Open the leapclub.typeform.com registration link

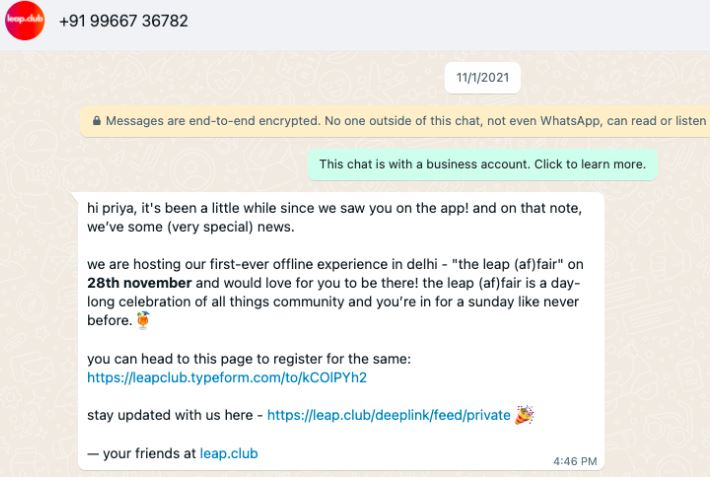(227, 377)
